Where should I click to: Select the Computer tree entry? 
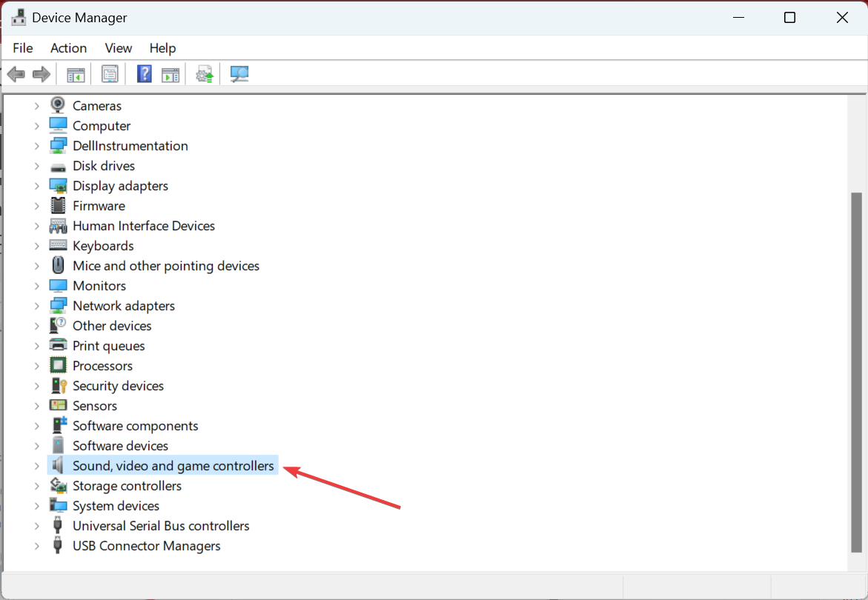tap(102, 126)
